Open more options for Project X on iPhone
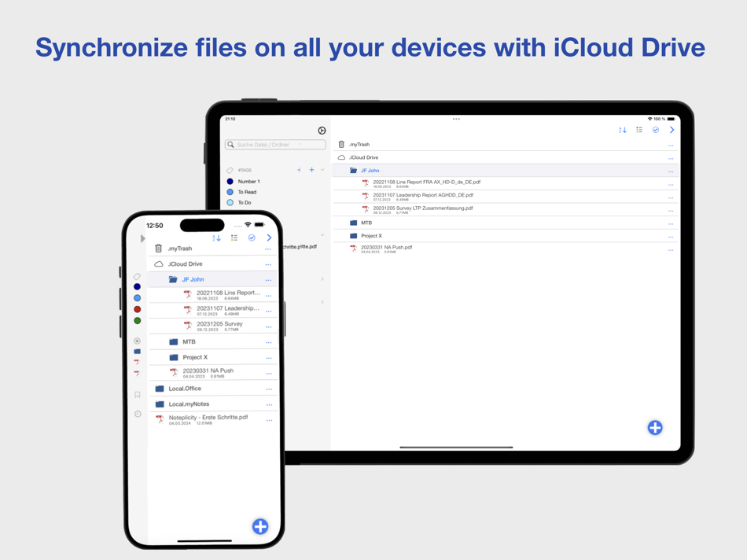 click(x=269, y=359)
